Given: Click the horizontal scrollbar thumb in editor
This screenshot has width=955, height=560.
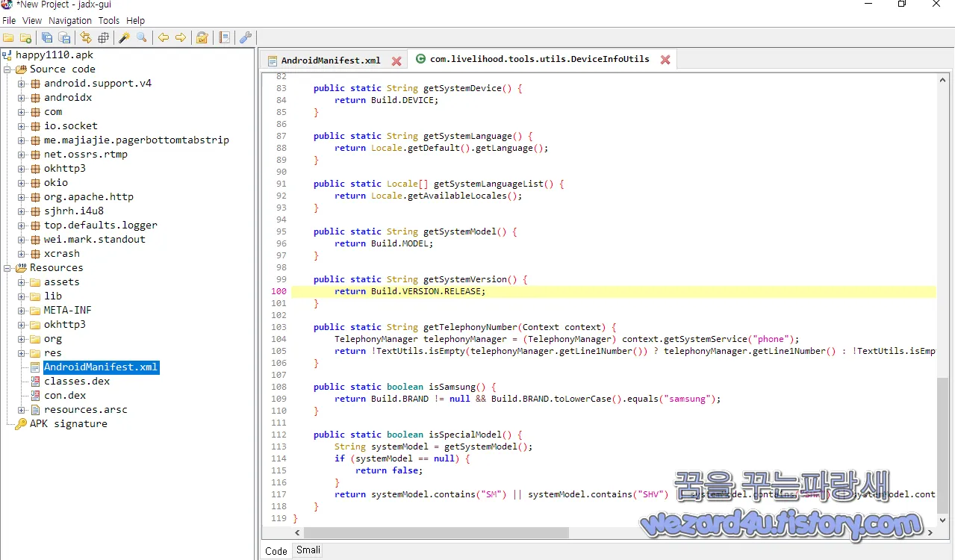Looking at the screenshot, I should [436, 532].
